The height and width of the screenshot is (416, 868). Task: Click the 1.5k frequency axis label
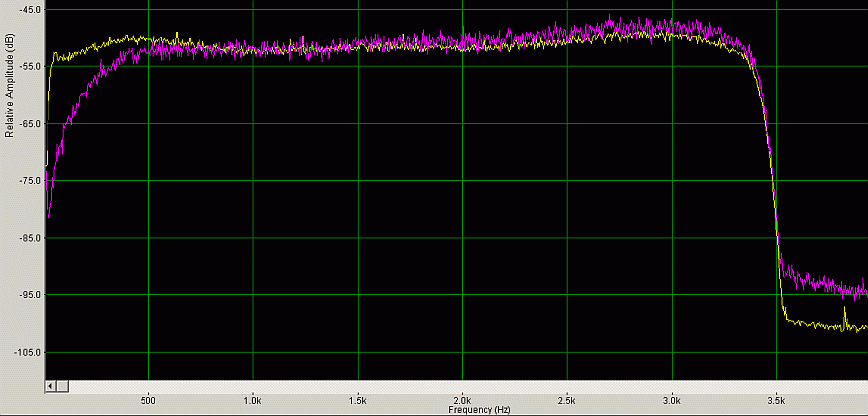coord(358,400)
